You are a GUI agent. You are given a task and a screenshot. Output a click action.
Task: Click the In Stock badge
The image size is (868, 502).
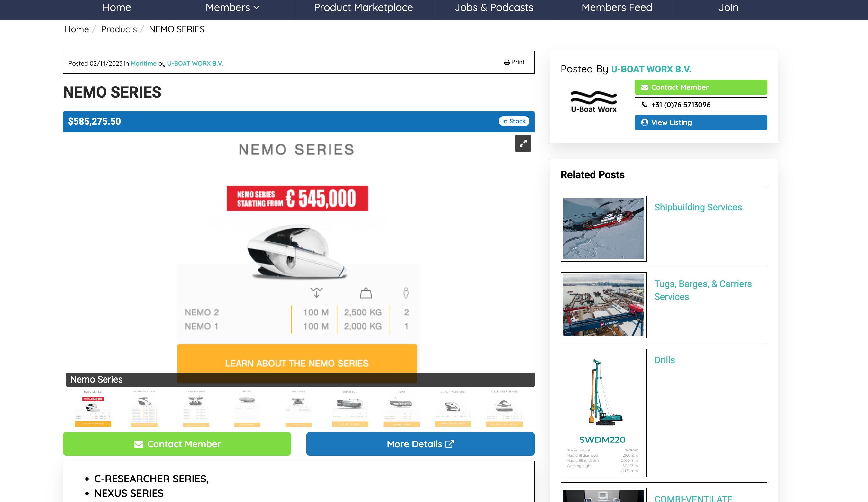point(514,121)
